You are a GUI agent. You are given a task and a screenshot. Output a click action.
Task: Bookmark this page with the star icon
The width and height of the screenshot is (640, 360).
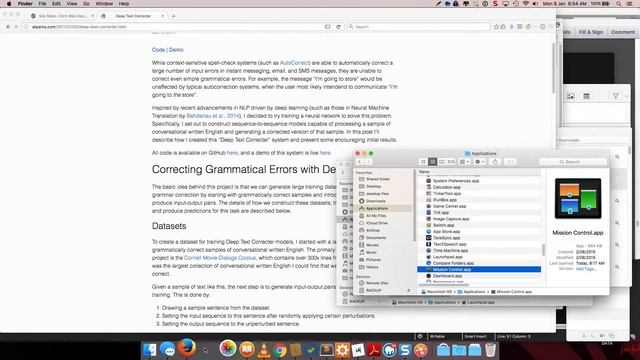[x=496, y=27]
